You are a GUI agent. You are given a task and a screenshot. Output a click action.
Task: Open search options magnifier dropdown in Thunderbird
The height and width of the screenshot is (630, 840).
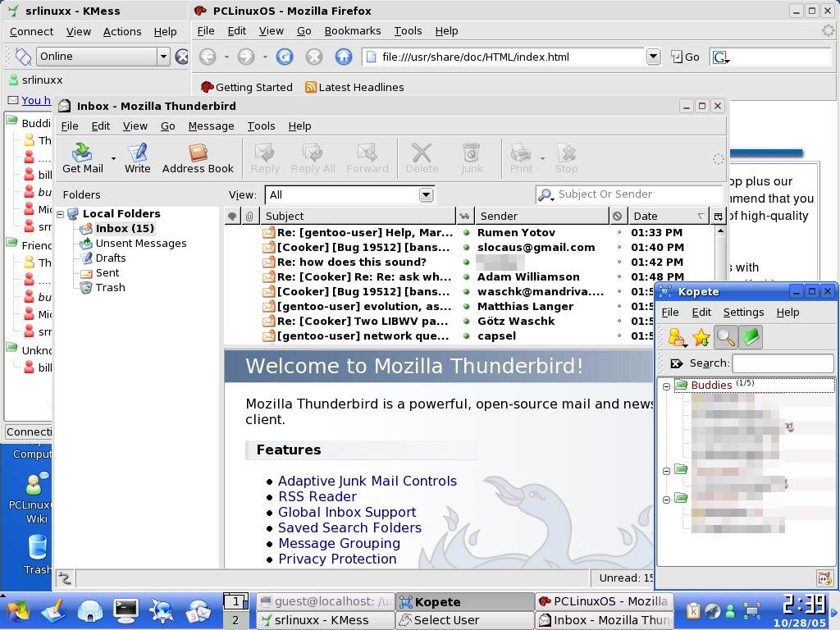(546, 195)
